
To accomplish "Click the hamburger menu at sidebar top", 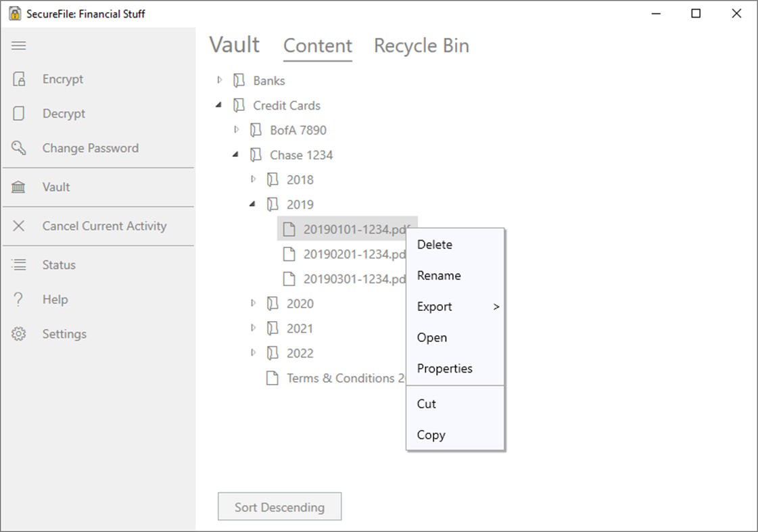I will click(x=18, y=45).
